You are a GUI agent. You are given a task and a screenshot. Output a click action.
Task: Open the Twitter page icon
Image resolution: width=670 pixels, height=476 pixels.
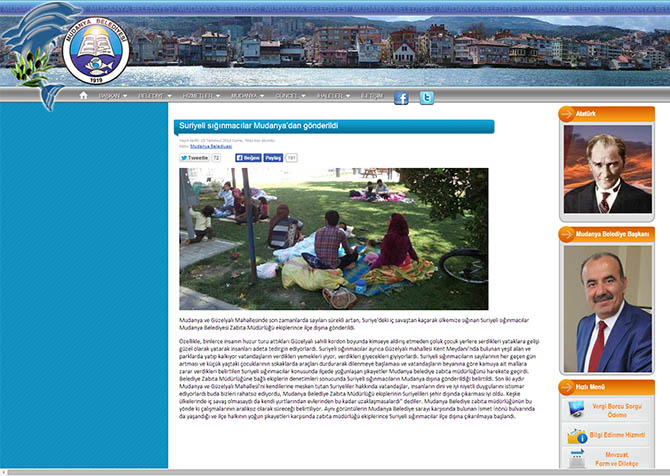[x=427, y=97]
